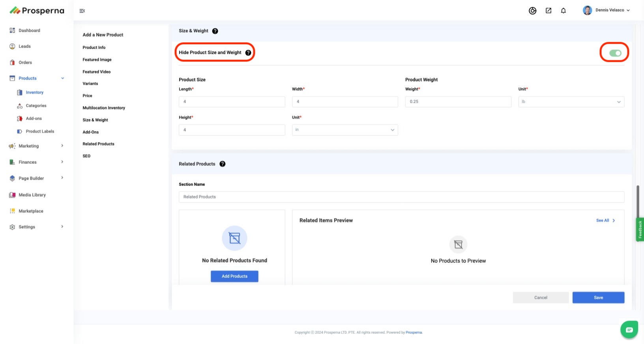Viewport: 644px width, 344px height.
Task: Click help icon beside Hide Product Size and Weight
Action: [x=248, y=53]
